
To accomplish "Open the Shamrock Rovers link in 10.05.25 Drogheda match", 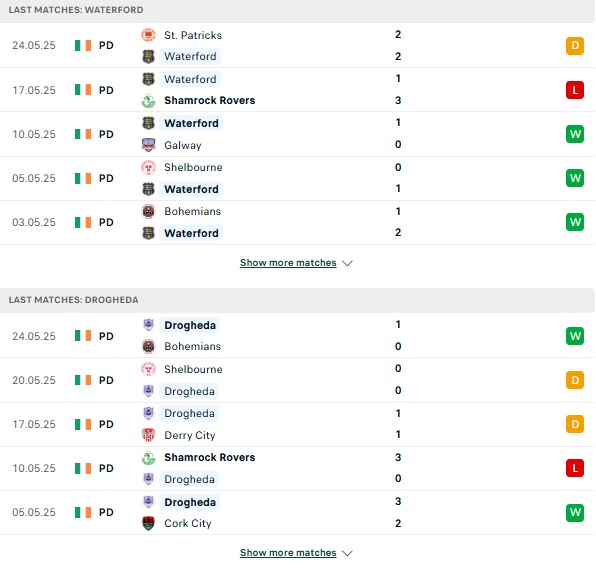I will tap(209, 457).
